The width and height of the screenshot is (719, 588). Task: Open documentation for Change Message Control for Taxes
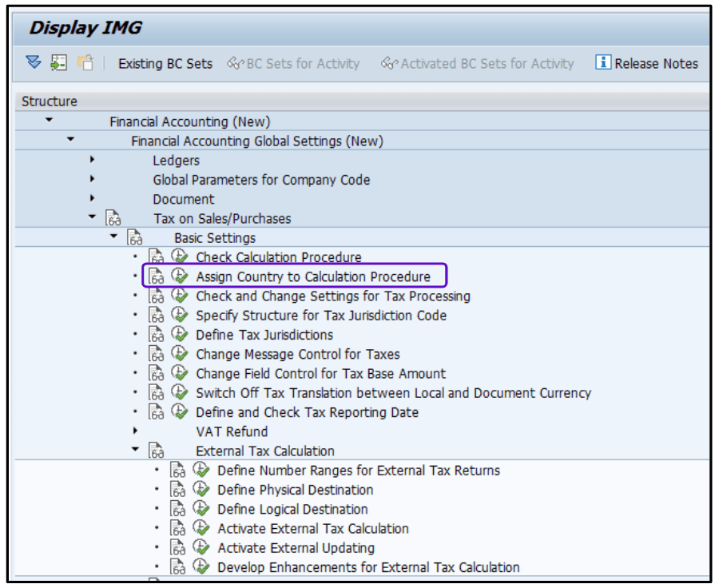[x=157, y=354]
